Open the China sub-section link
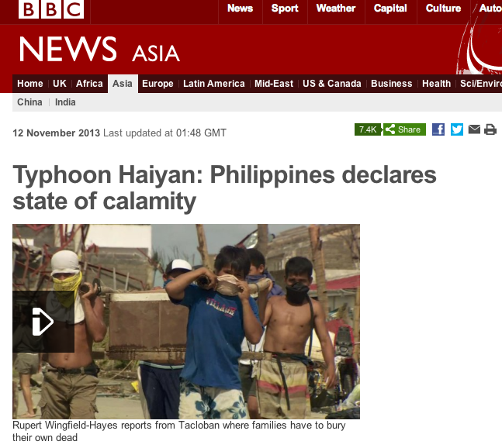This screenshot has height=448, width=502. 29,102
